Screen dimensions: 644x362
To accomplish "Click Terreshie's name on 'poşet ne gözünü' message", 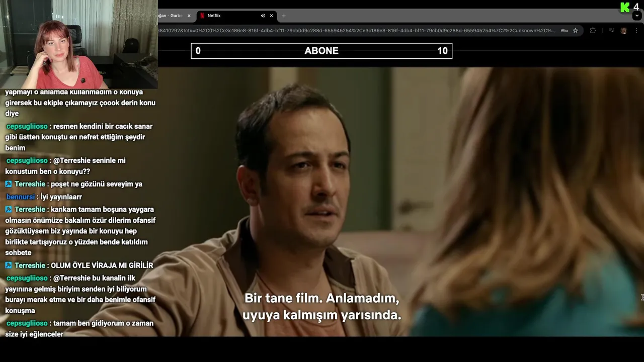I will click(30, 184).
